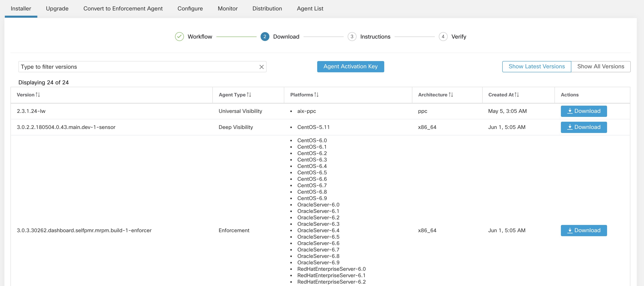644x286 pixels.
Task: Focus the Type to filter versions field
Action: [x=138, y=67]
